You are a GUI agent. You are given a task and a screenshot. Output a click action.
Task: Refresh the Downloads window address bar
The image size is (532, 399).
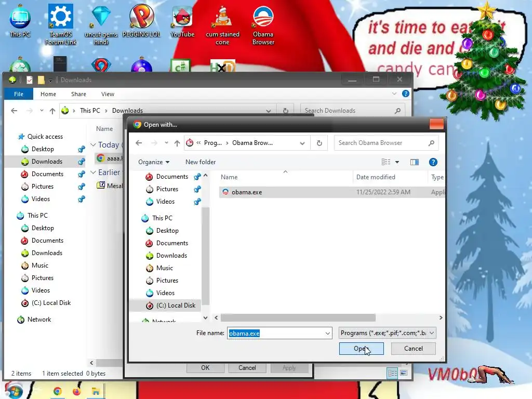coord(286,111)
